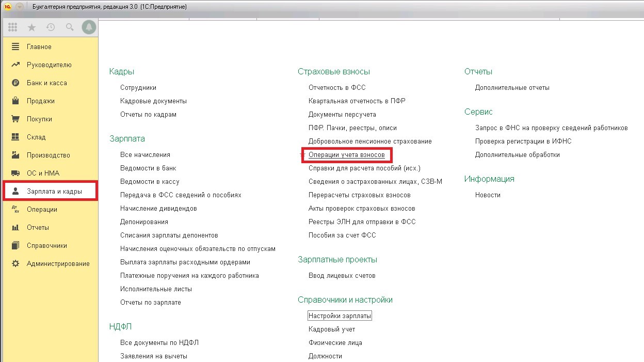Open Квартальная отчетность в ПФР
This screenshot has width=644, height=362.
pos(357,101)
